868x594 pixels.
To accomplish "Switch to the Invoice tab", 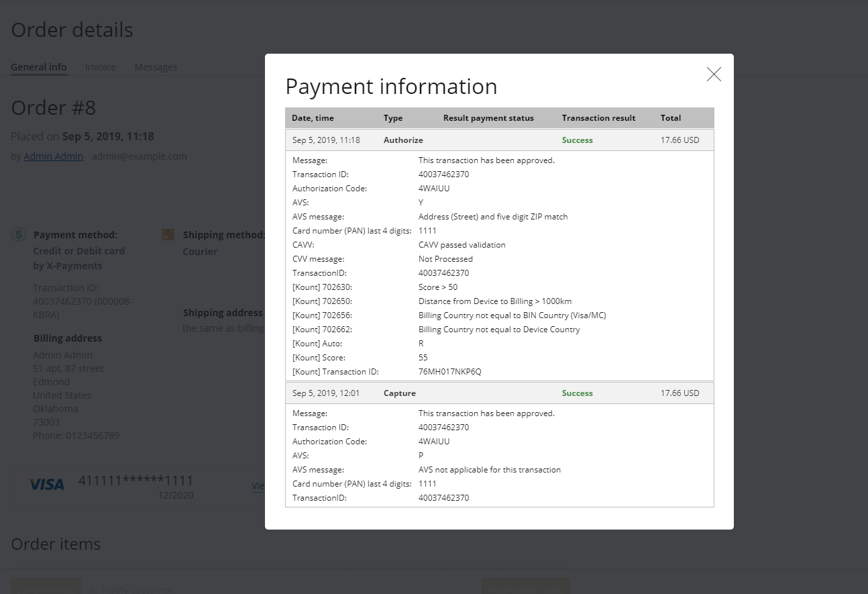I will (x=100, y=66).
